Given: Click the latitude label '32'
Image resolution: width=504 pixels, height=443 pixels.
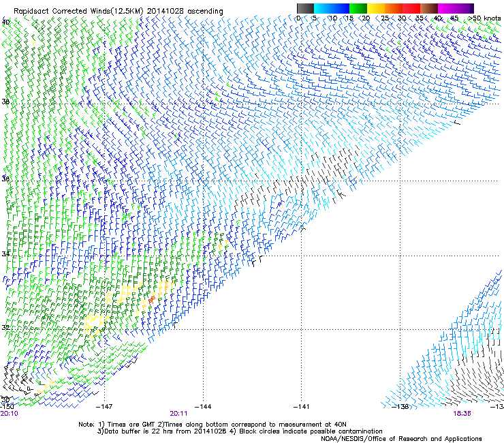Looking at the screenshot, I should [x=5, y=328].
